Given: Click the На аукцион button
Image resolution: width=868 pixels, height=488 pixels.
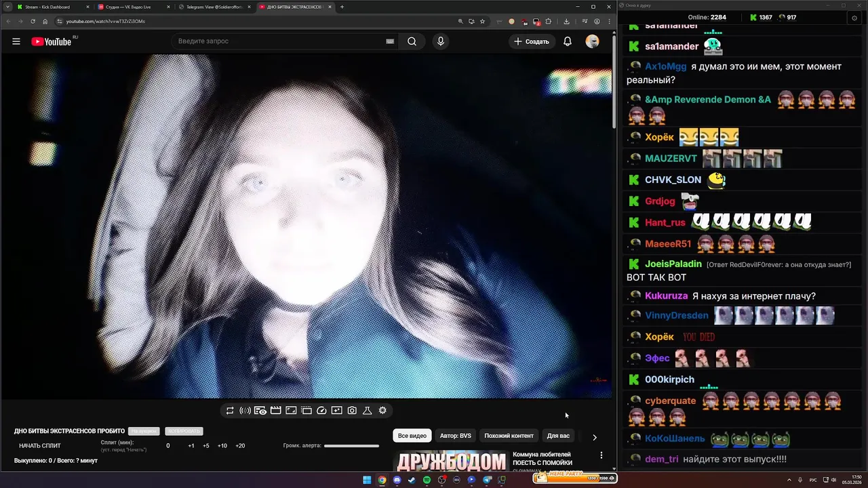Looking at the screenshot, I should pos(144,431).
